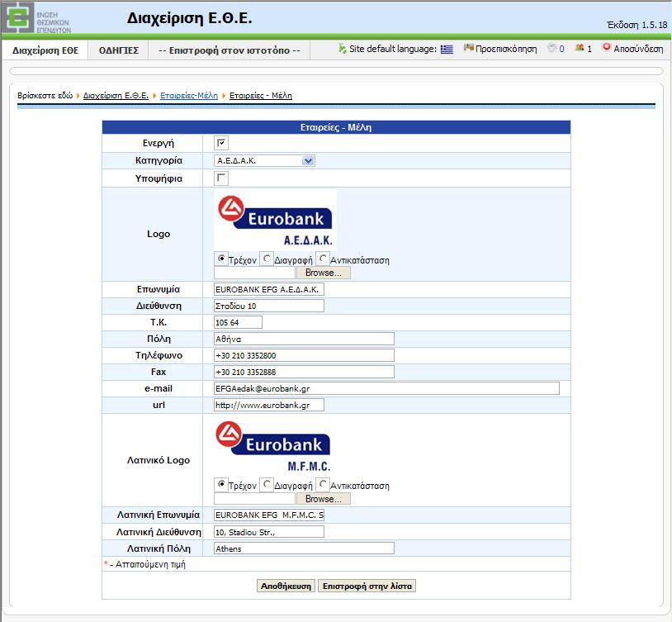
Task: Select Τρέχον radio for Λατινικό Logo
Action: [221, 484]
